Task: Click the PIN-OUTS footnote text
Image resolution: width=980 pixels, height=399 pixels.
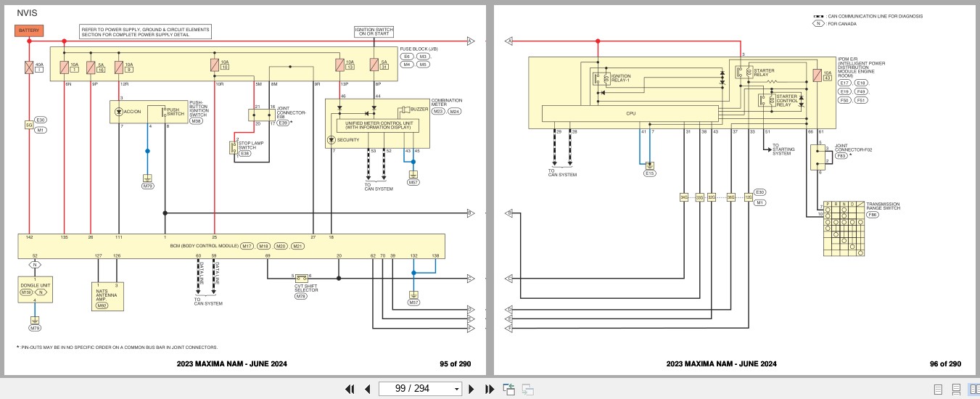Action: point(117,347)
